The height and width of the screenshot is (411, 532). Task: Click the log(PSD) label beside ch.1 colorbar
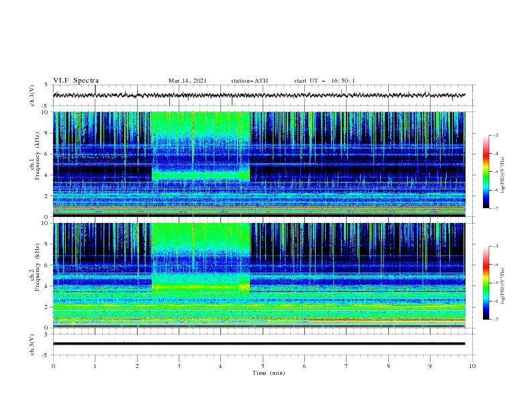tap(502, 175)
